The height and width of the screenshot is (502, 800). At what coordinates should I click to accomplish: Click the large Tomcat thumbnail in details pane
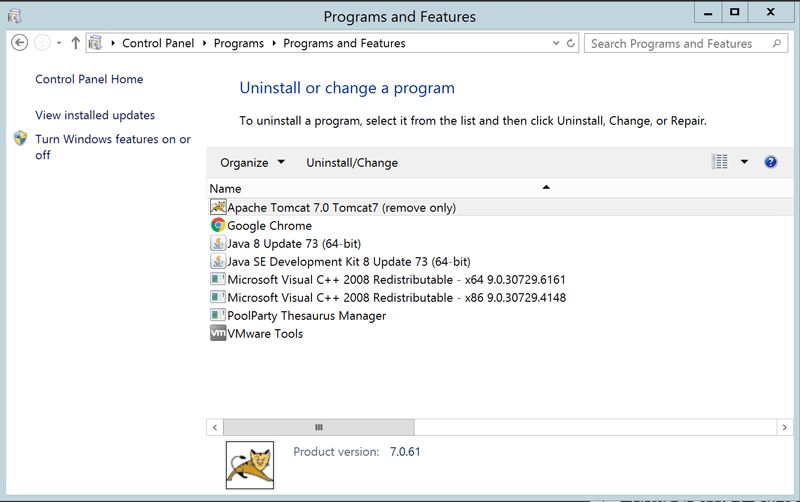pos(250,465)
